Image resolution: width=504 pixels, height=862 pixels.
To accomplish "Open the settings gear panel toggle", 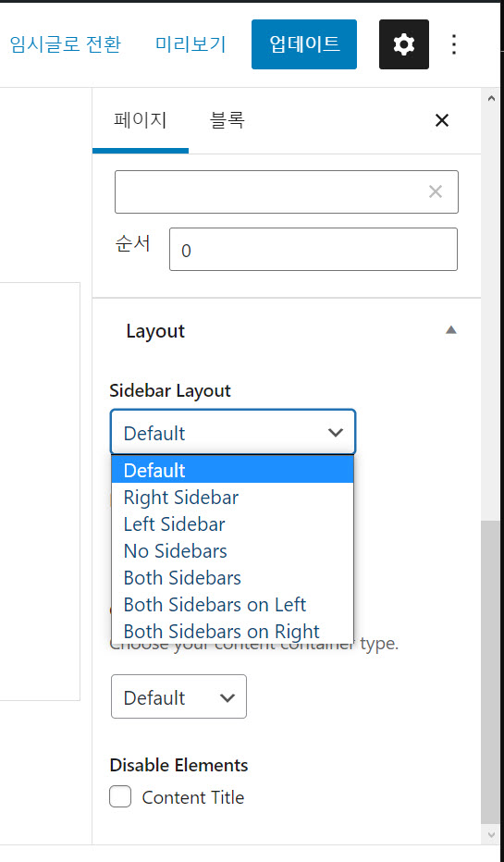I will pyautogui.click(x=404, y=44).
